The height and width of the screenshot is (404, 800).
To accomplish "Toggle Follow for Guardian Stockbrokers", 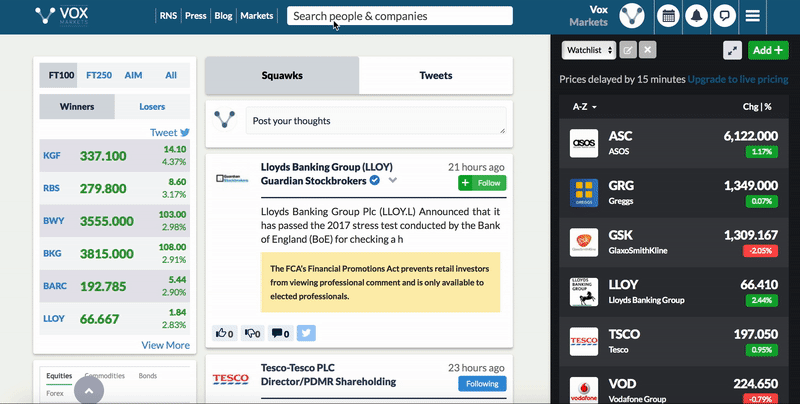I will [x=482, y=183].
